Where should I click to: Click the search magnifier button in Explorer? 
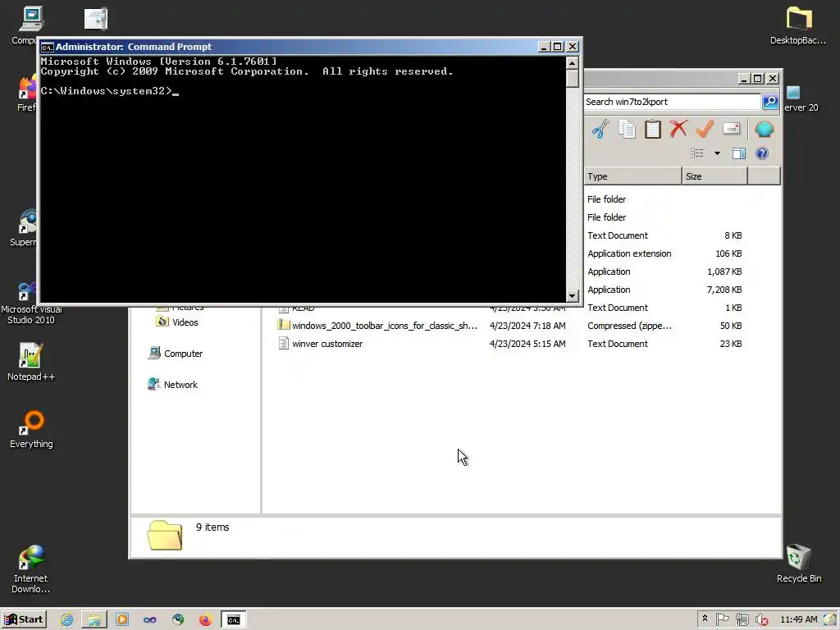pos(770,102)
